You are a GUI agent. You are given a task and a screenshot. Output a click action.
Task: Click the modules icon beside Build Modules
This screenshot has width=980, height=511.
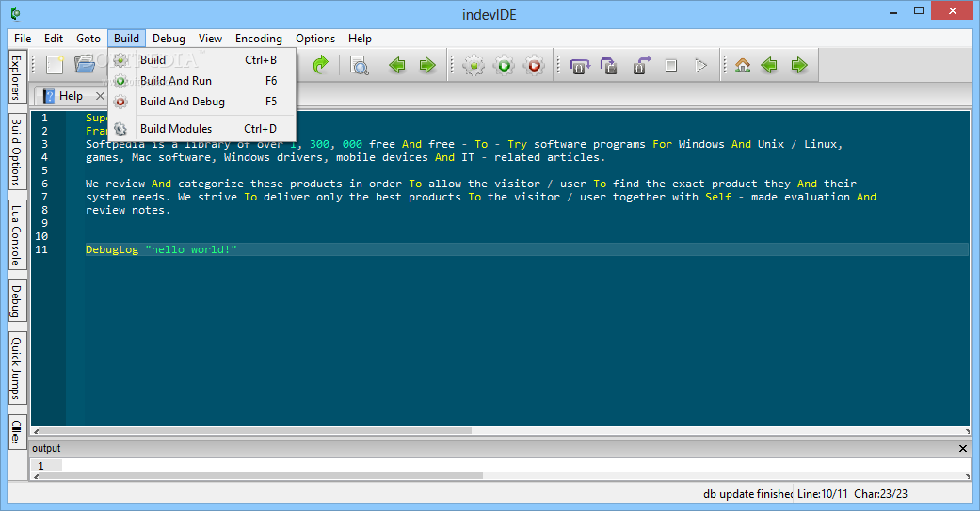click(x=120, y=129)
